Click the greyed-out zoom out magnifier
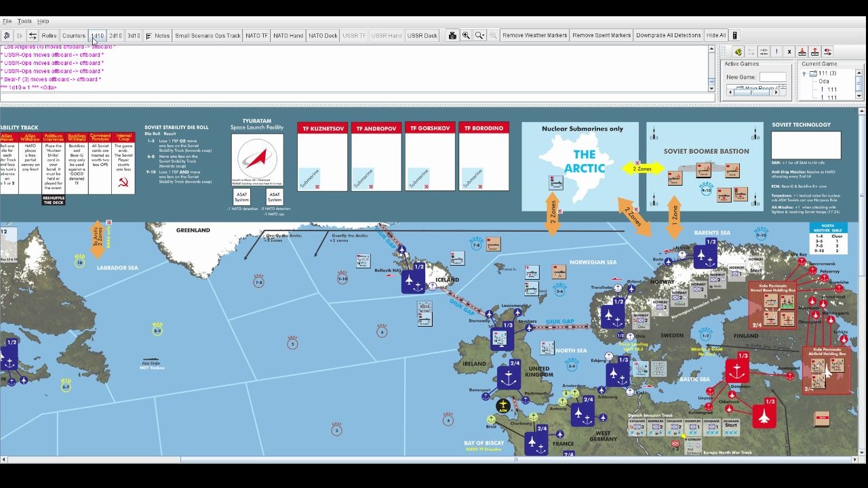 [493, 35]
